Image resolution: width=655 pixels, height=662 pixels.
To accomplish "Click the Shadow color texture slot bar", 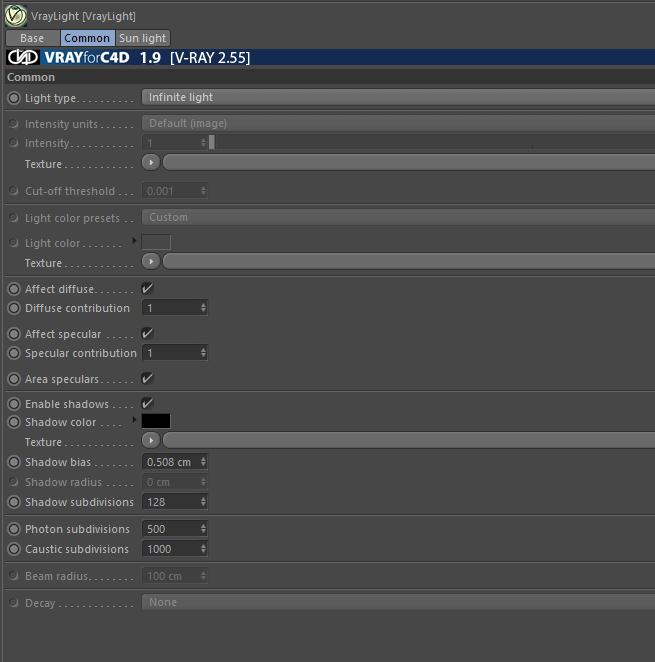I will point(409,441).
